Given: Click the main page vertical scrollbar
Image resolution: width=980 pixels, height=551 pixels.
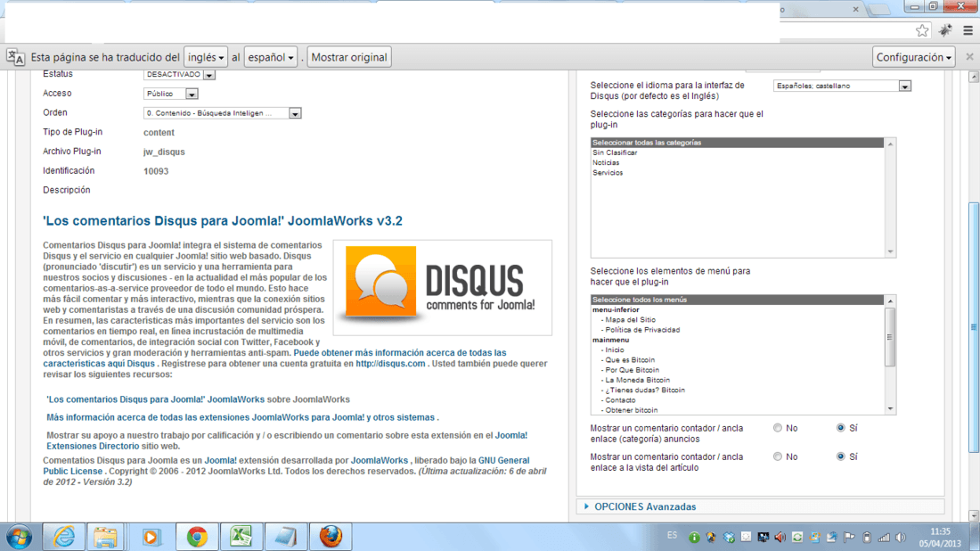Looking at the screenshot, I should click(974, 326).
